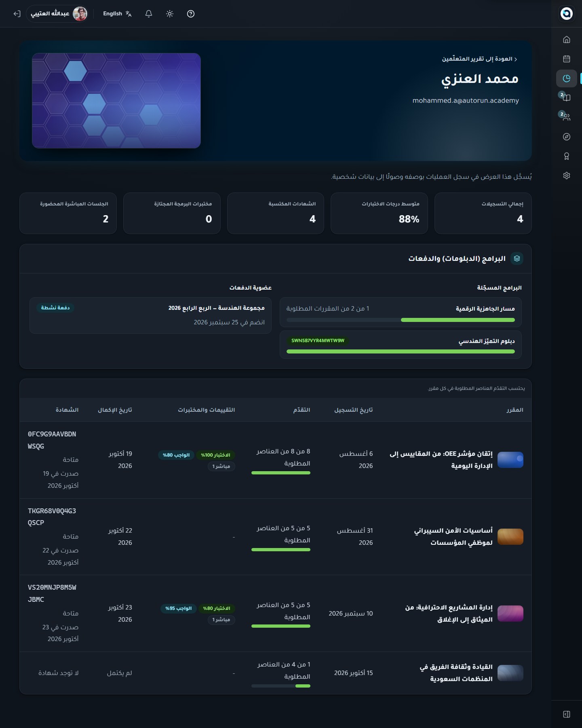Open the compass explore icon
Image resolution: width=582 pixels, height=728 pixels.
pyautogui.click(x=567, y=137)
